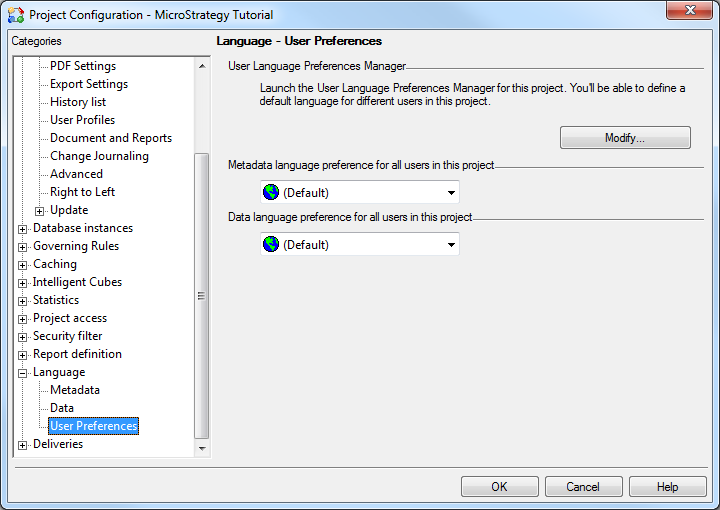The height and width of the screenshot is (510, 720).
Task: Collapse the Language category
Action: pyautogui.click(x=23, y=372)
